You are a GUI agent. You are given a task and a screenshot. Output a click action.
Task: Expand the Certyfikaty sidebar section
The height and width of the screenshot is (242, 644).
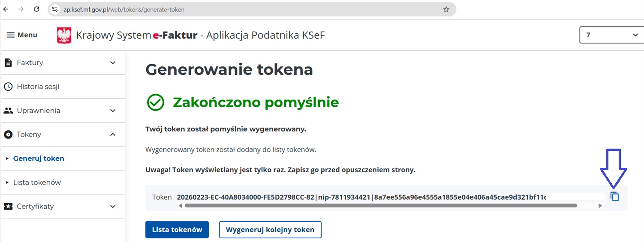point(113,206)
